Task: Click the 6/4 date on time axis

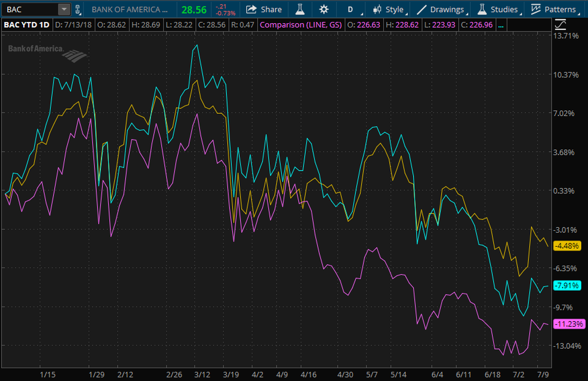Action: coord(437,374)
